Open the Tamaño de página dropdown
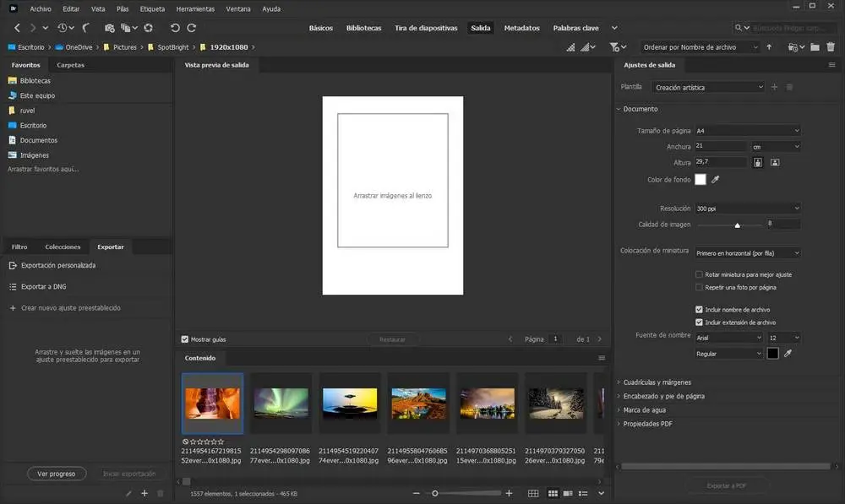This screenshot has height=504, width=845. click(x=747, y=131)
